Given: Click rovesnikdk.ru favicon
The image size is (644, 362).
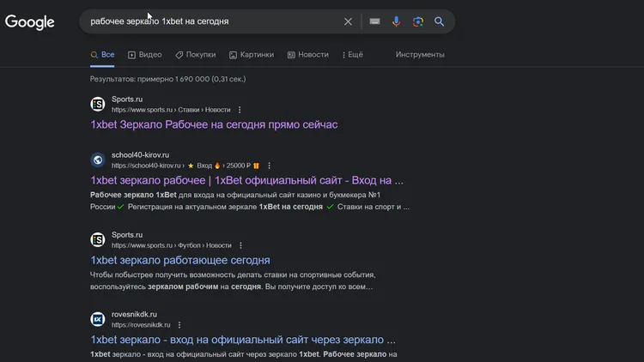Looking at the screenshot, I should point(98,319).
